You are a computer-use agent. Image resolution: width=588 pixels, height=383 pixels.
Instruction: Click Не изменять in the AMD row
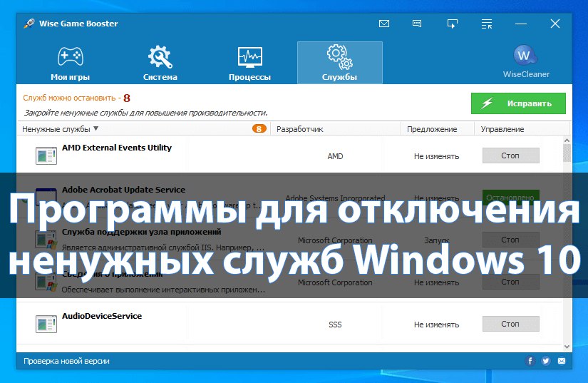click(436, 156)
